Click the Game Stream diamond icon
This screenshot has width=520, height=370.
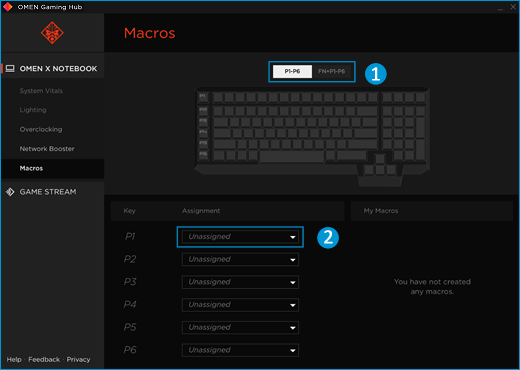click(10, 192)
